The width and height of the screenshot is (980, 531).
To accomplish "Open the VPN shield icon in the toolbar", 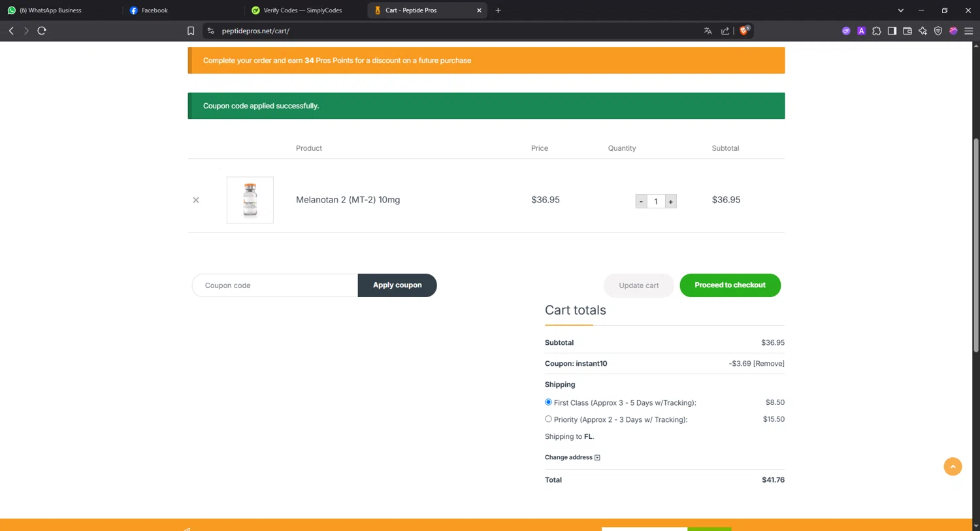I will (938, 31).
